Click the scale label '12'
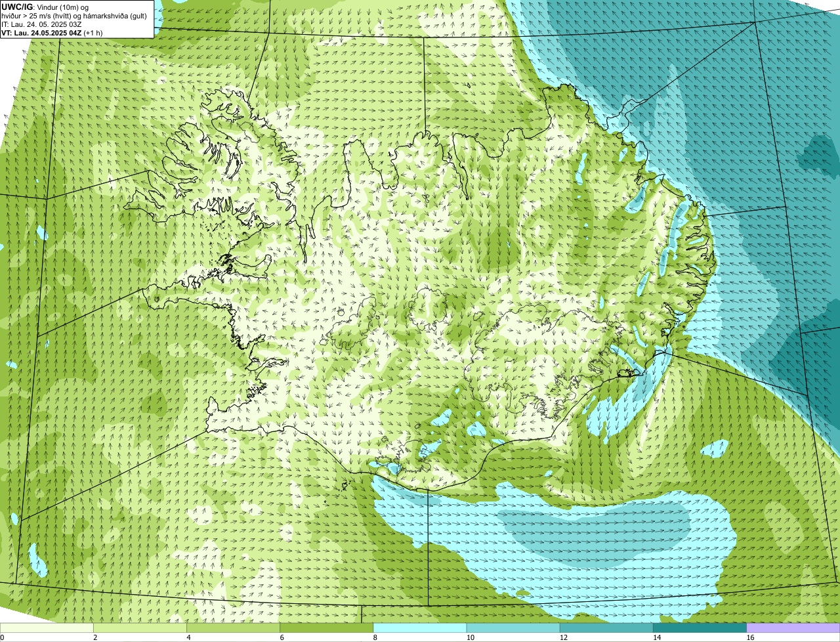Image resolution: width=840 pixels, height=642 pixels. [x=564, y=637]
